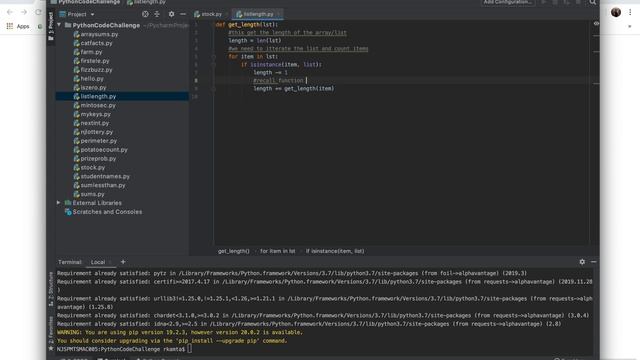Open arraysums.py in the project tree

(x=99, y=34)
